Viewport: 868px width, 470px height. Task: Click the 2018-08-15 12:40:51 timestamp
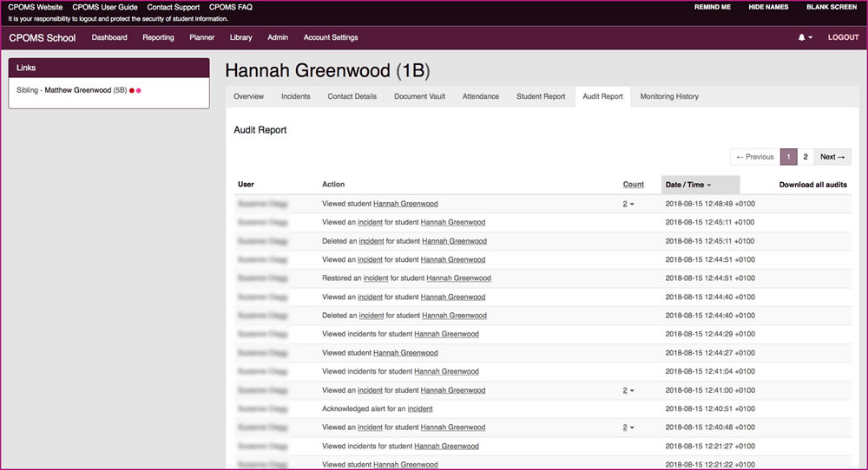(710, 409)
